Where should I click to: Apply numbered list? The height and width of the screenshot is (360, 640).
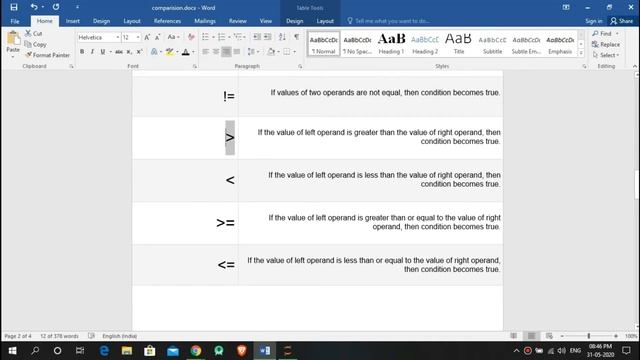[x=222, y=37]
